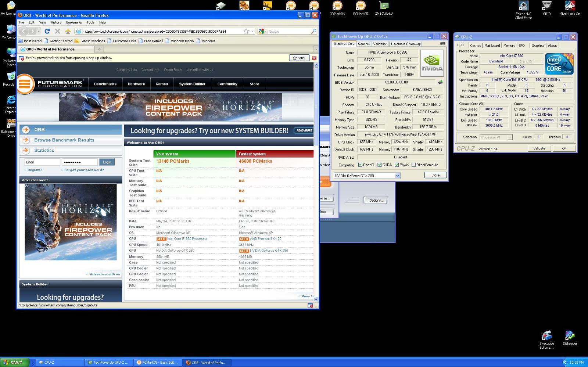This screenshot has height=367, width=588.
Task: Go back with Firefox back arrow
Action: click(24, 31)
